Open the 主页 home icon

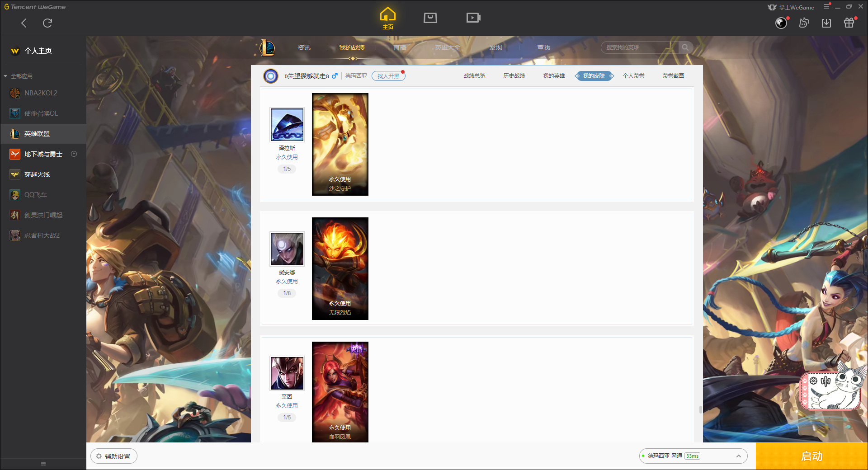point(388,19)
